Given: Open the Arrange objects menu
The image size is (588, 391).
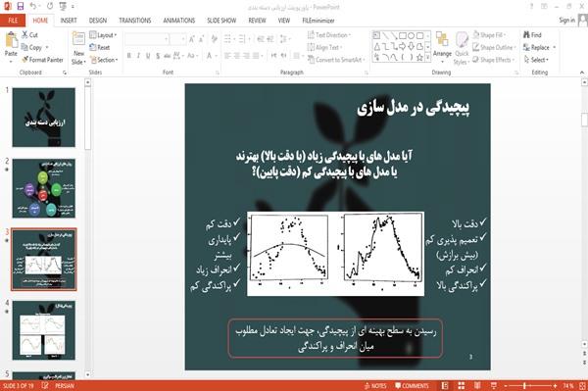Looking at the screenshot, I should 442,47.
